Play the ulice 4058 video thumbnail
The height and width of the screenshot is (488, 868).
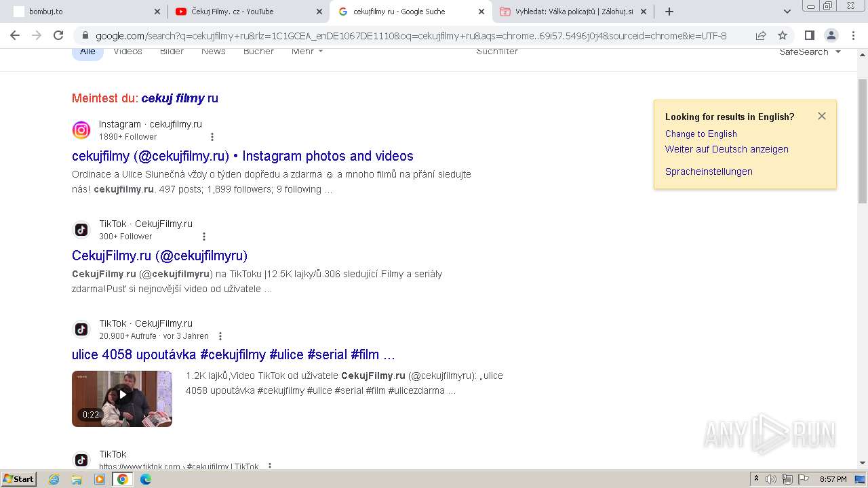(x=122, y=399)
